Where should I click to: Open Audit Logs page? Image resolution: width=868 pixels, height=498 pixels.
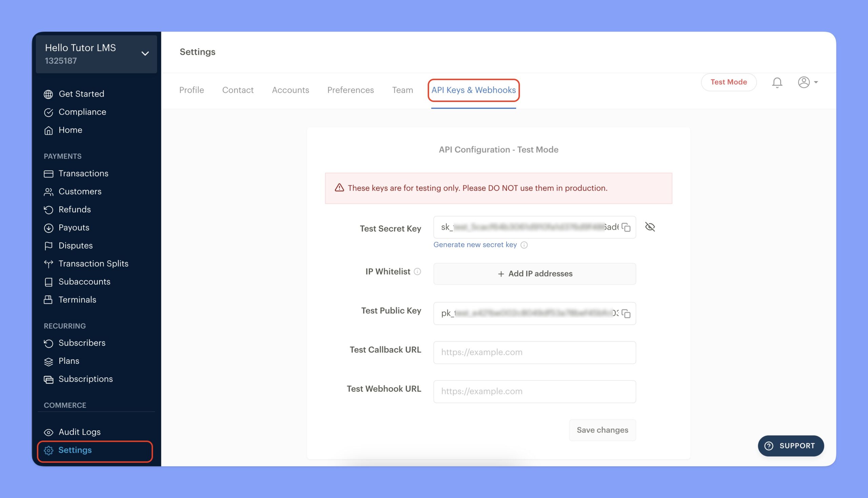click(x=79, y=432)
